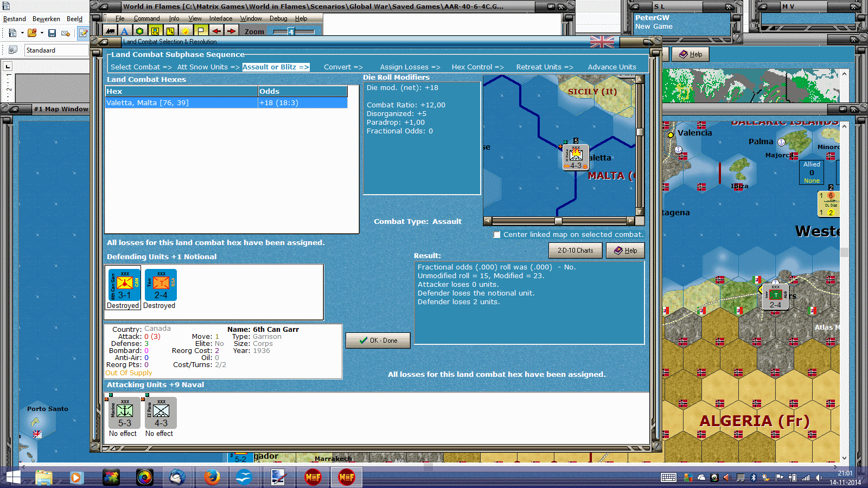Adjust the map Zoom slider
The height and width of the screenshot is (488, 868).
[x=293, y=32]
